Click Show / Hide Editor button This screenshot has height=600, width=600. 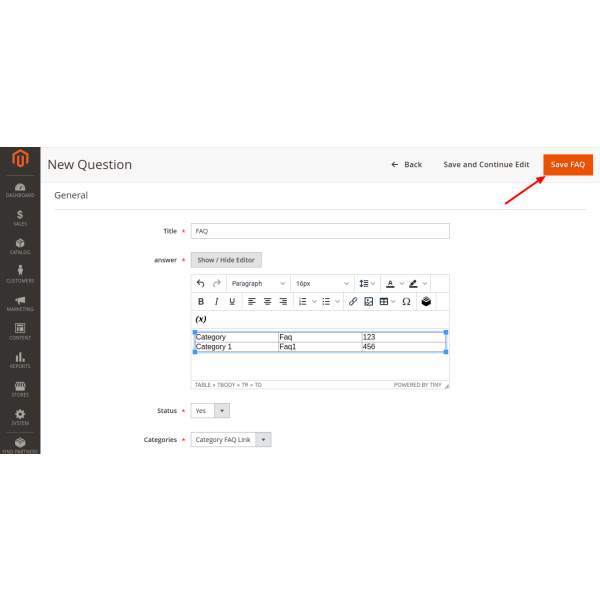(x=226, y=260)
